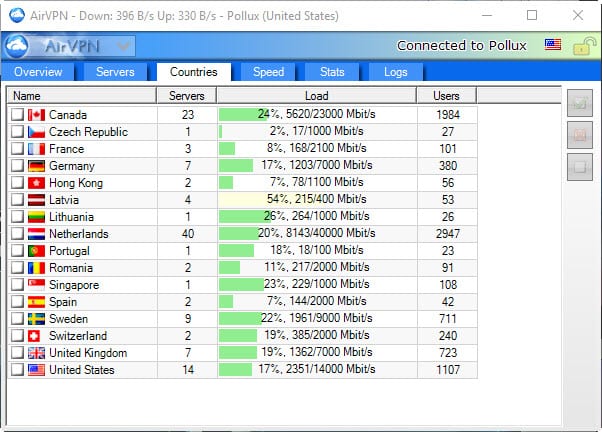This screenshot has height=432, width=602.
Task: Switch to the Overview tab
Action: [38, 72]
